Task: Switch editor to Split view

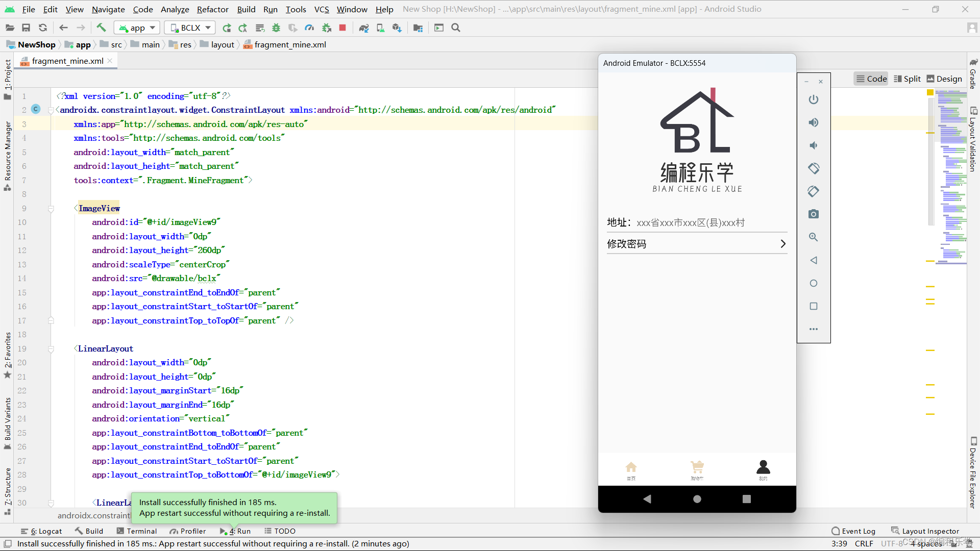Action: click(x=907, y=79)
